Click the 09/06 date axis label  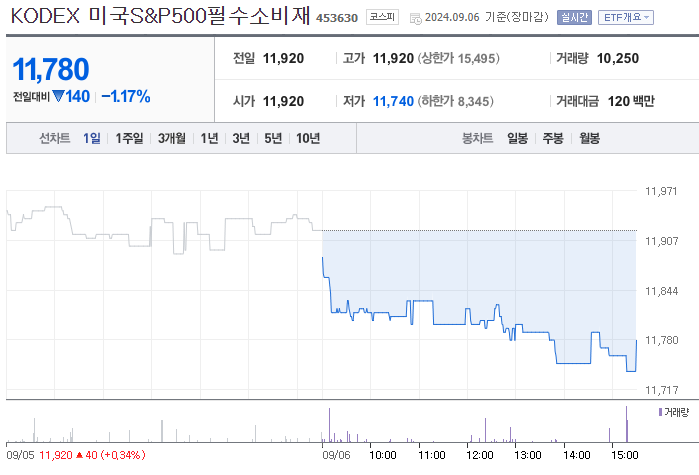(336, 455)
